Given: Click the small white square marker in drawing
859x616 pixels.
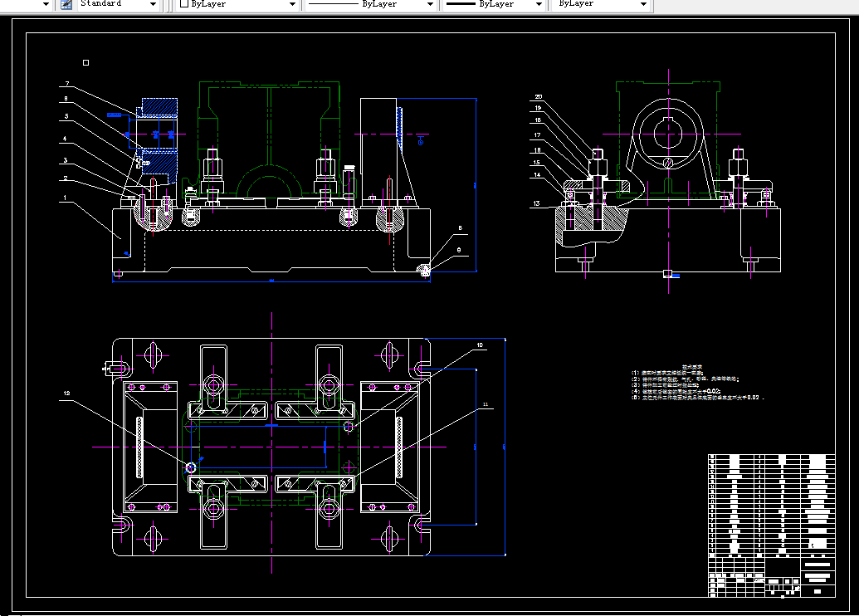Looking at the screenshot, I should point(86,62).
